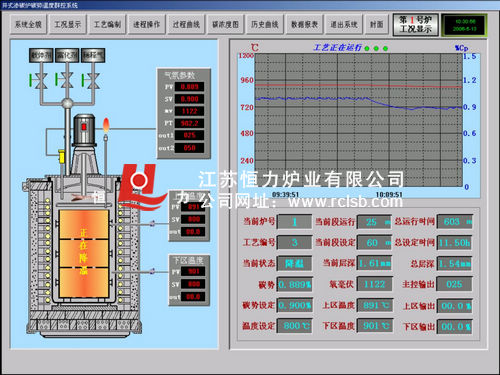Image resolution: width=500 pixels, height=375 pixels.
Task: Click the exhaust flame icon
Action: point(106,125)
